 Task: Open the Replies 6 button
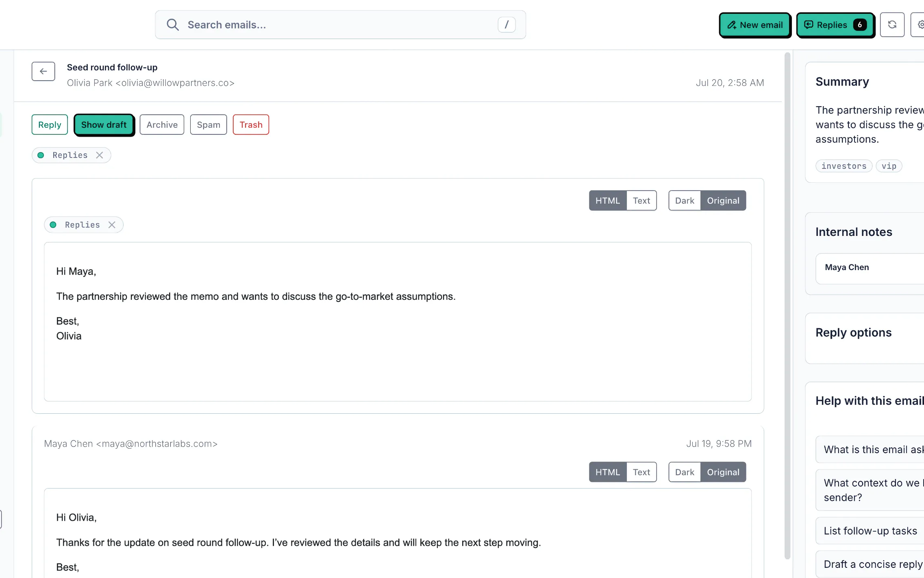click(835, 25)
